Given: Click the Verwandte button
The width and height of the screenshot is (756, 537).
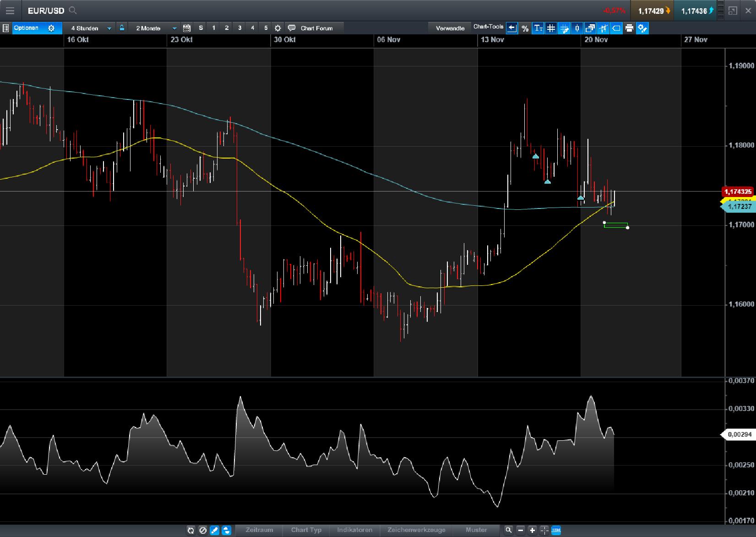Looking at the screenshot, I should coord(451,28).
